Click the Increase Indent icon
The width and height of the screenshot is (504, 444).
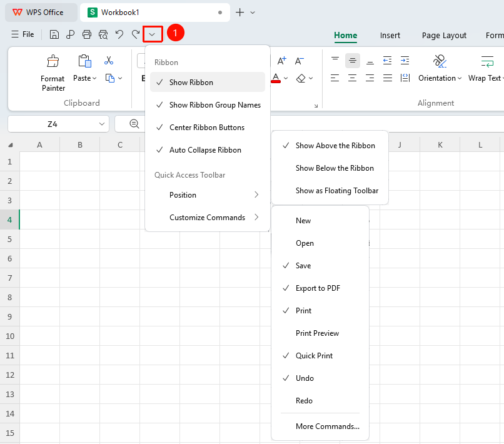click(405, 60)
